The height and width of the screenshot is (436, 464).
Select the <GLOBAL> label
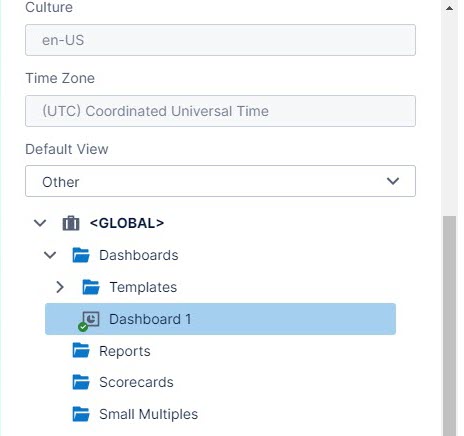127,223
